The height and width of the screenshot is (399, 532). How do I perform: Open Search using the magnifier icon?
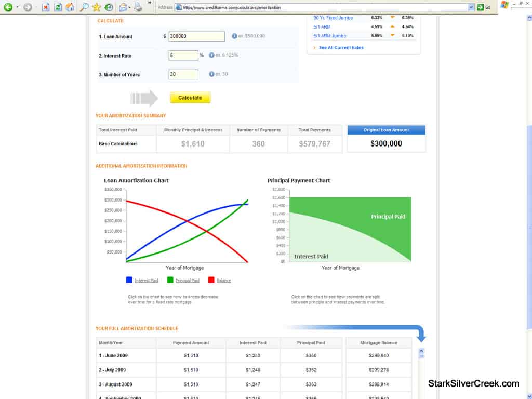[84, 7]
